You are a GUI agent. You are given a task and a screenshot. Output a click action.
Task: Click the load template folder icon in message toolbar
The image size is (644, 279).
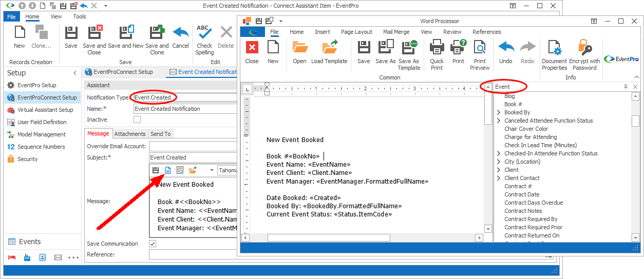(193, 170)
